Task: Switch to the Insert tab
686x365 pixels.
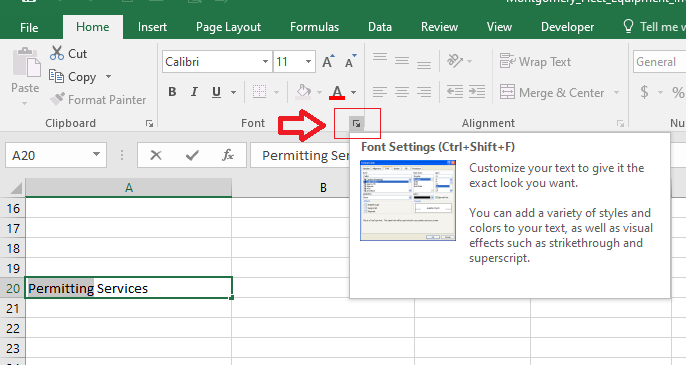Action: pyautogui.click(x=152, y=27)
